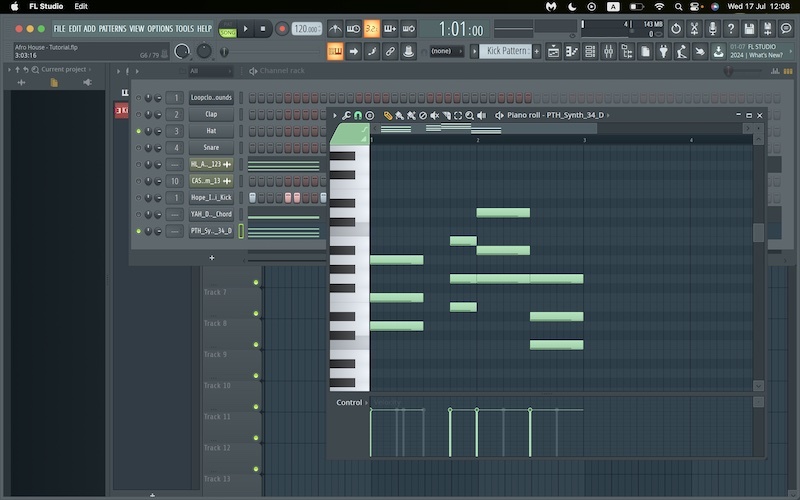The height and width of the screenshot is (500, 800).
Task: Open the one-click audio recording microphone
Action: (712, 29)
